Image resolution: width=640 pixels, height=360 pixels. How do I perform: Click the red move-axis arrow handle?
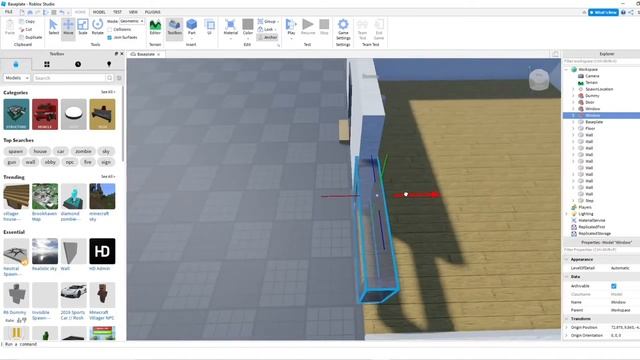pos(417,195)
